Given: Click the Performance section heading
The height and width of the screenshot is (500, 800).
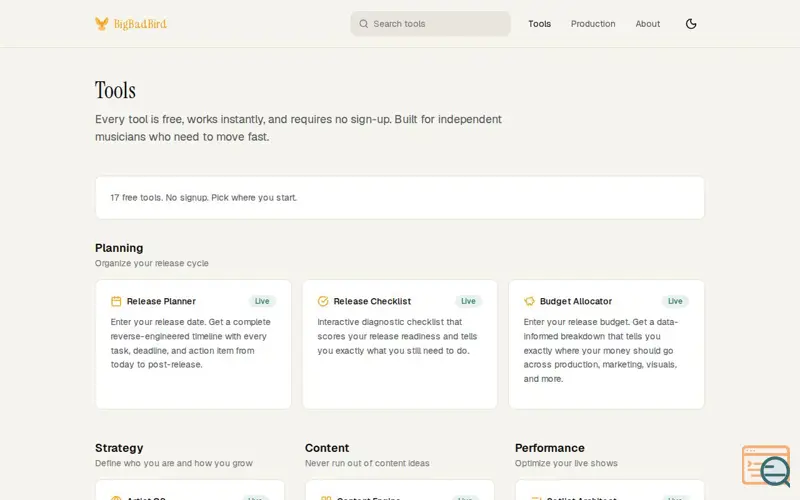Looking at the screenshot, I should [549, 448].
